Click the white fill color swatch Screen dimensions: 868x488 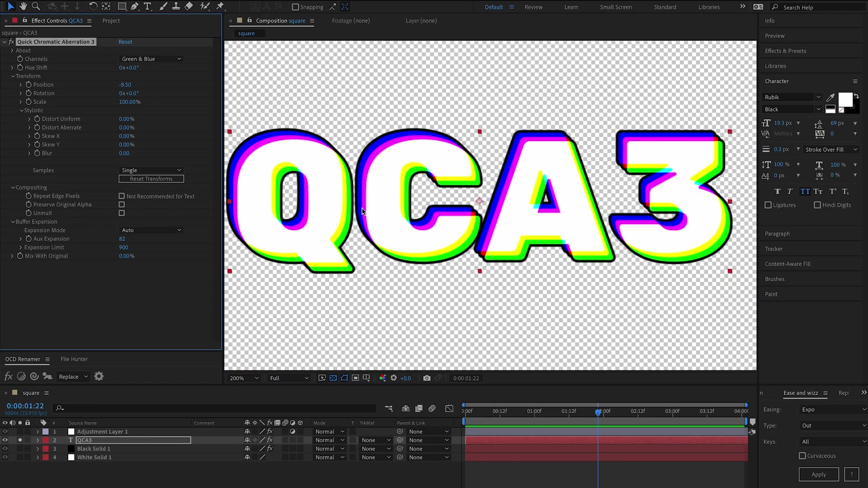click(844, 100)
